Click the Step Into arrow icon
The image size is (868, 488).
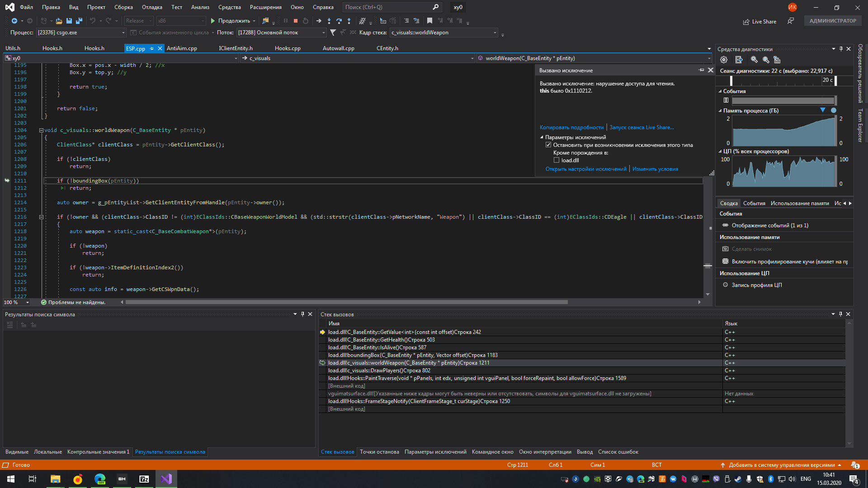pyautogui.click(x=329, y=21)
